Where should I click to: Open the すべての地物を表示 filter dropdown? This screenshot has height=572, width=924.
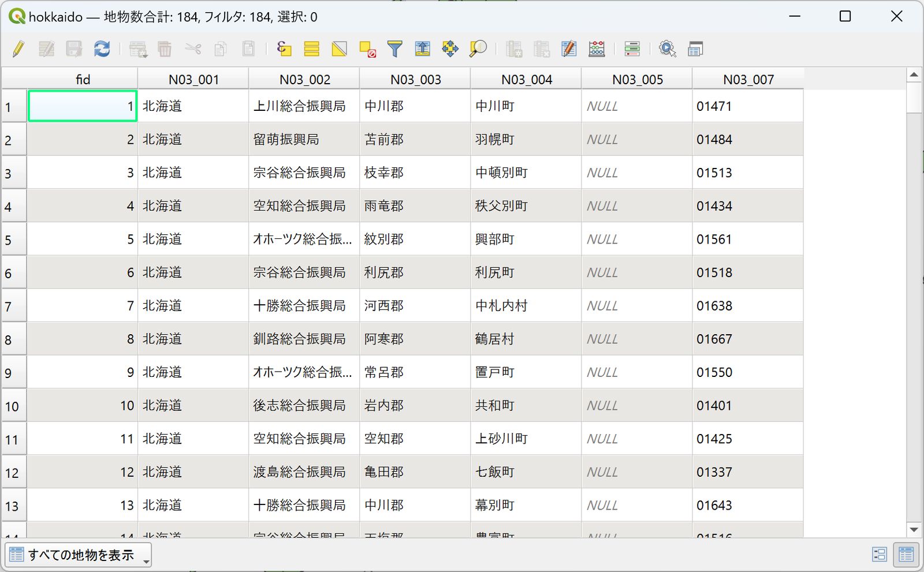coord(78,555)
